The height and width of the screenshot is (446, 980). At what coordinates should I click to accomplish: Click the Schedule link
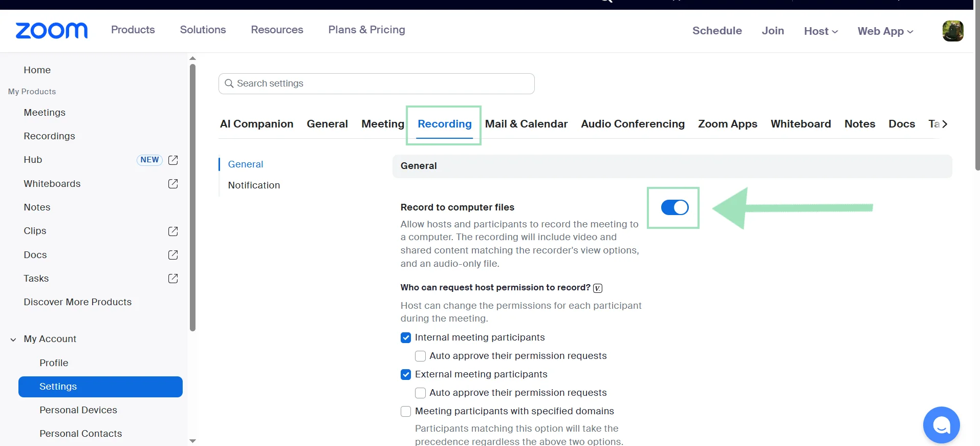pos(717,31)
